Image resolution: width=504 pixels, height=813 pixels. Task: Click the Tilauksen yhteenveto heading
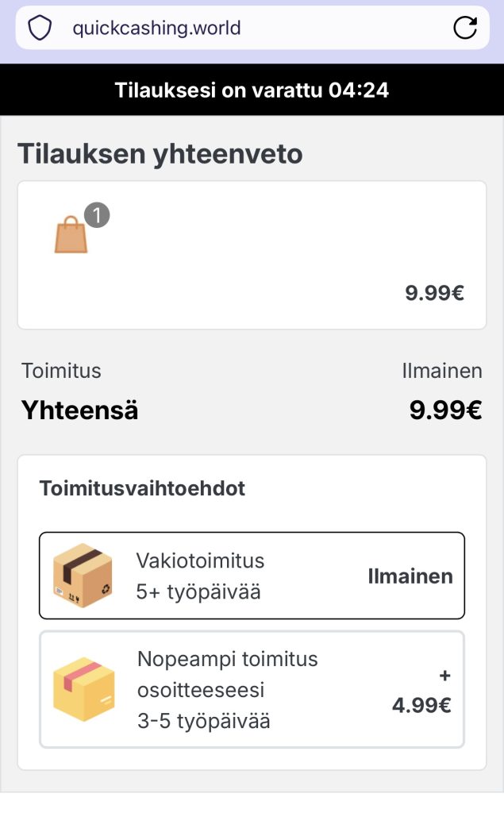(x=160, y=153)
